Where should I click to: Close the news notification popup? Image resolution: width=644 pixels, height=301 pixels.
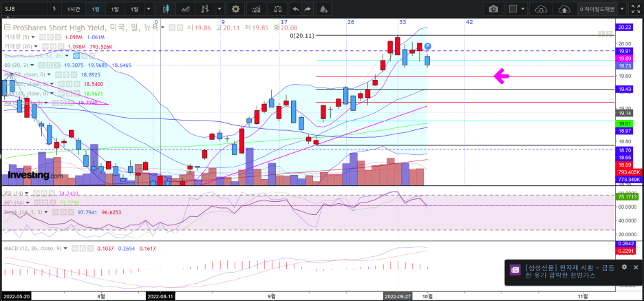click(636, 267)
